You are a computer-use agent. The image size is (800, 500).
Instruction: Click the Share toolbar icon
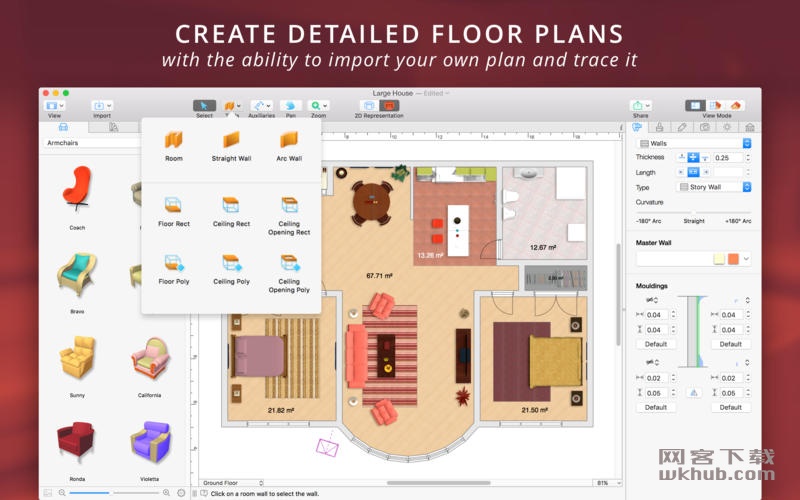click(x=637, y=106)
